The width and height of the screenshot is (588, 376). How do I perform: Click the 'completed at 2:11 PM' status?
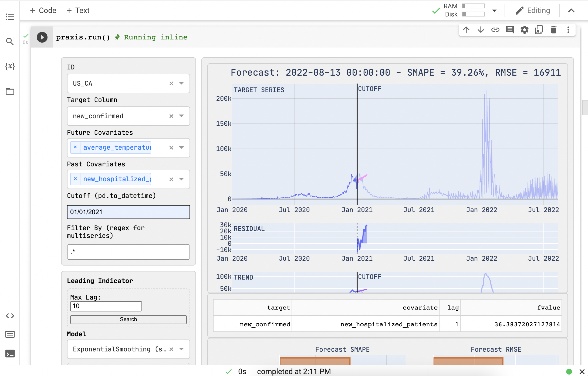tap(294, 372)
